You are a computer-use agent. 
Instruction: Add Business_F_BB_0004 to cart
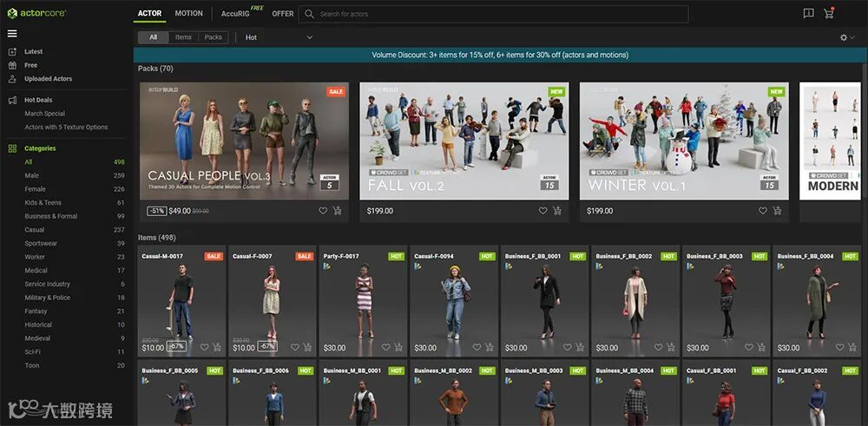point(852,347)
